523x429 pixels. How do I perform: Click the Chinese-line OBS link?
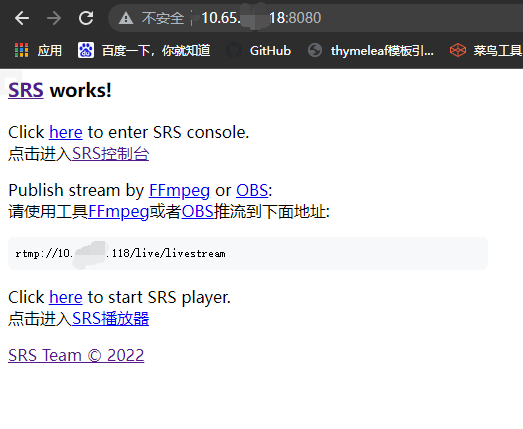(197, 211)
